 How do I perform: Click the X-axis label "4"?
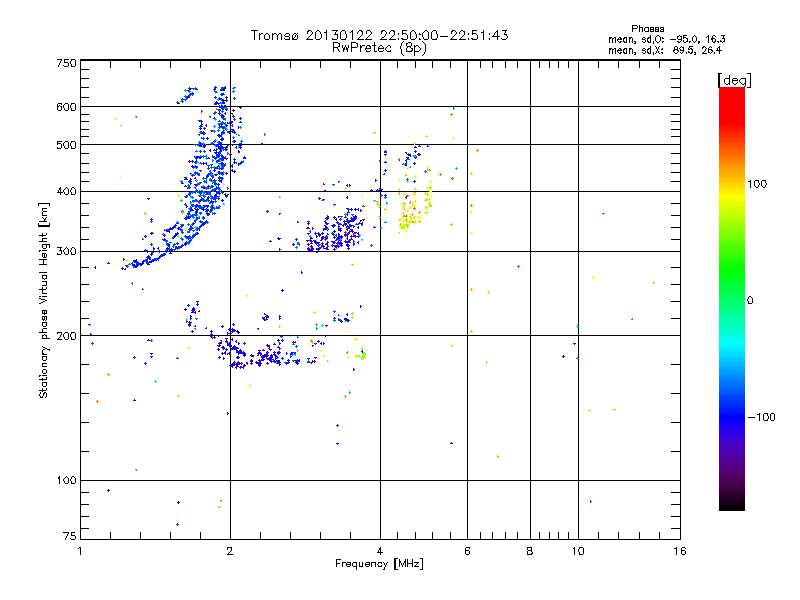(x=380, y=551)
